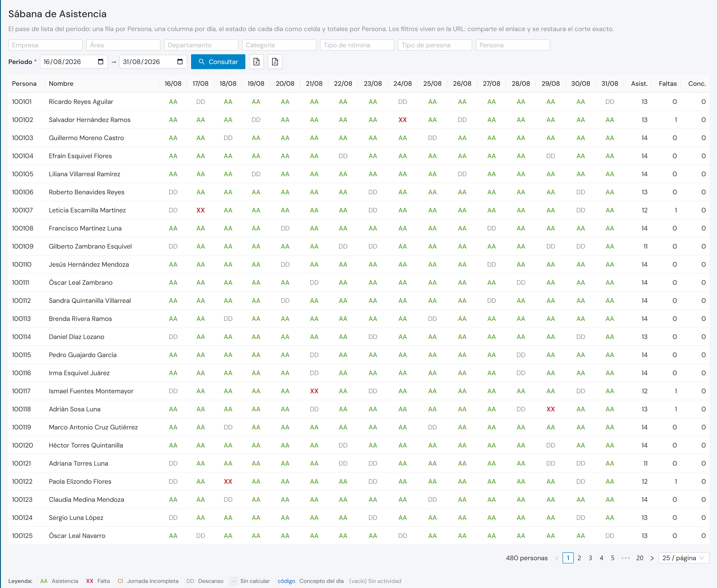Click the 480 personas total label
717x588 pixels.
(x=527, y=558)
